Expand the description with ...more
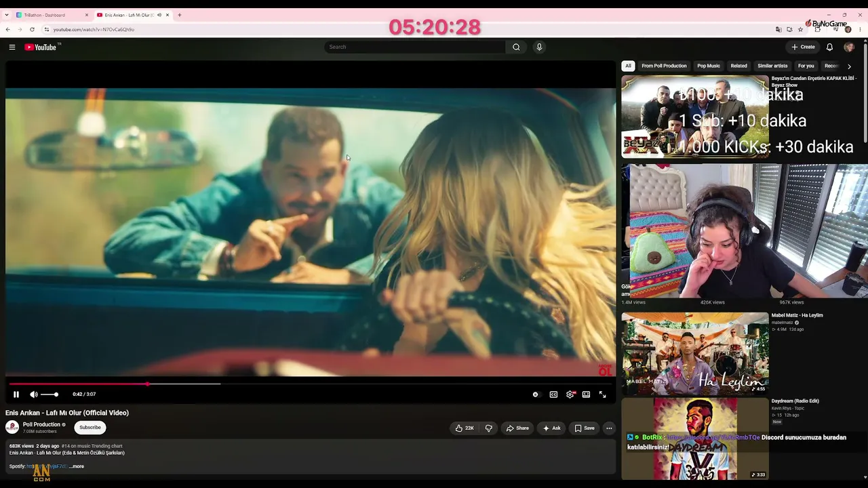 77,466
